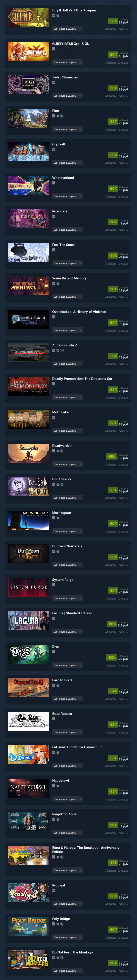This screenshot has width=137, height=980.
Task: Click the Dungeon Warfare 2 game title
Action: 67,546
